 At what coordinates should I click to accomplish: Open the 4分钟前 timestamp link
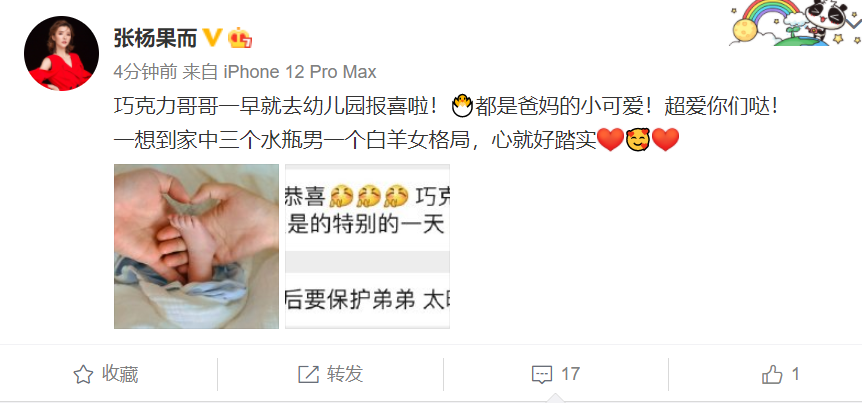[x=145, y=71]
